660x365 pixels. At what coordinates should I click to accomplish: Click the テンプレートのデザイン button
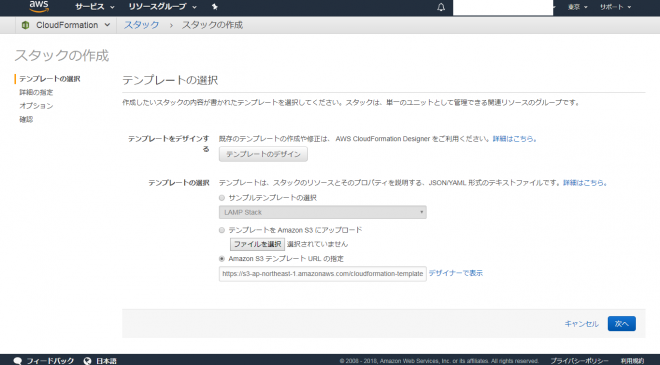[x=263, y=154]
